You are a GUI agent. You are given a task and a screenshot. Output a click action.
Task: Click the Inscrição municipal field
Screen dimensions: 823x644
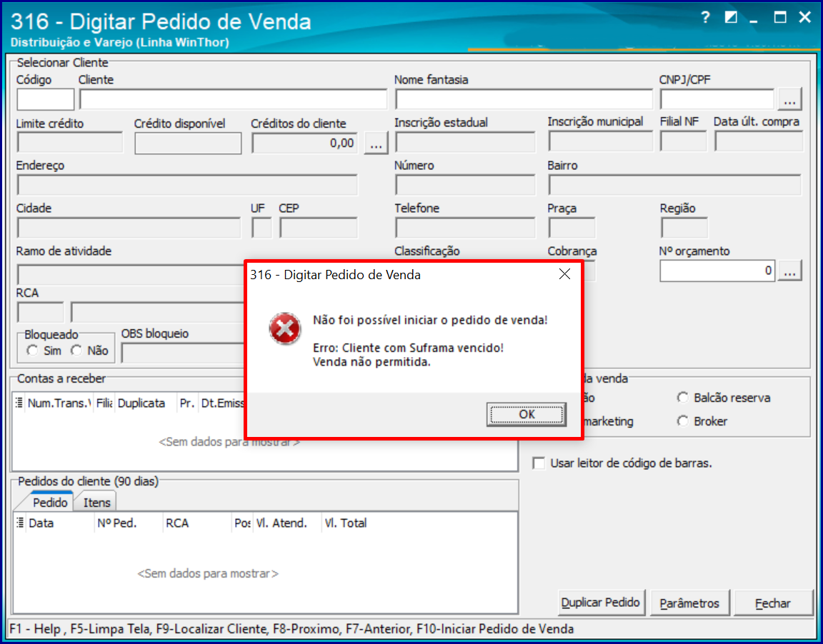coord(600,142)
